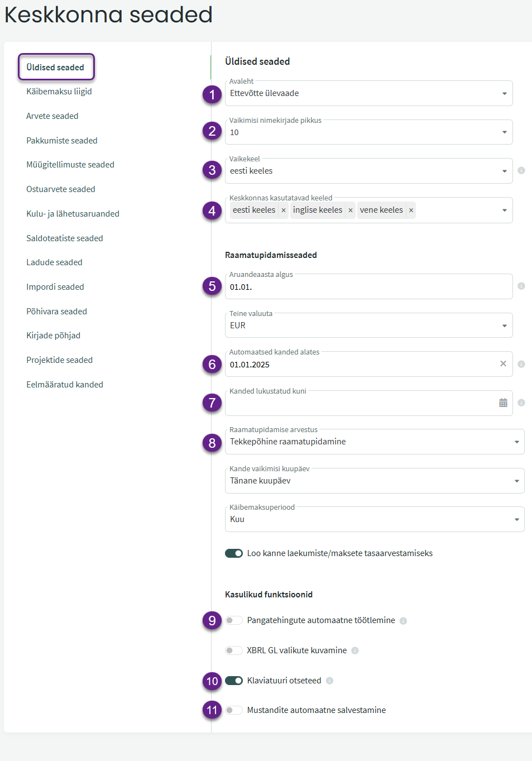
Task: Clear the Automaatsed kanded alates date
Action: pos(503,363)
